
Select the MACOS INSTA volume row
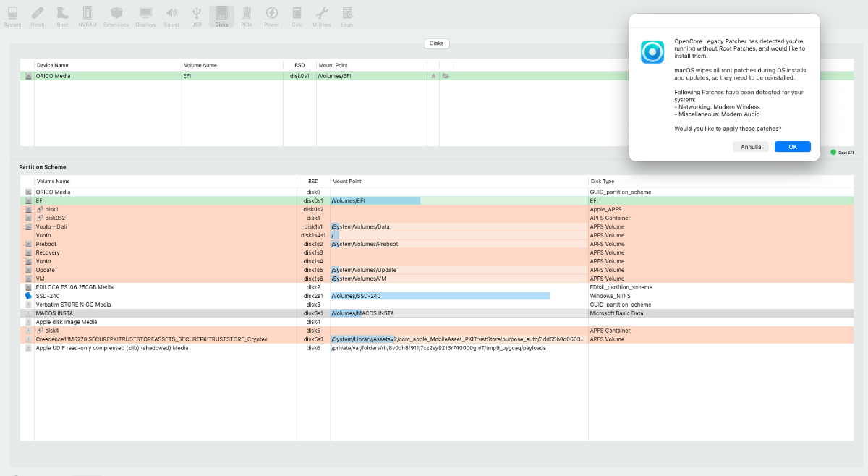click(x=437, y=313)
